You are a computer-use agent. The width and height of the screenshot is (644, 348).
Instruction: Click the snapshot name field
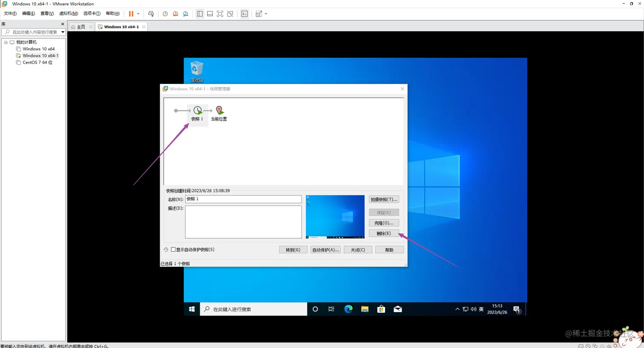(243, 199)
